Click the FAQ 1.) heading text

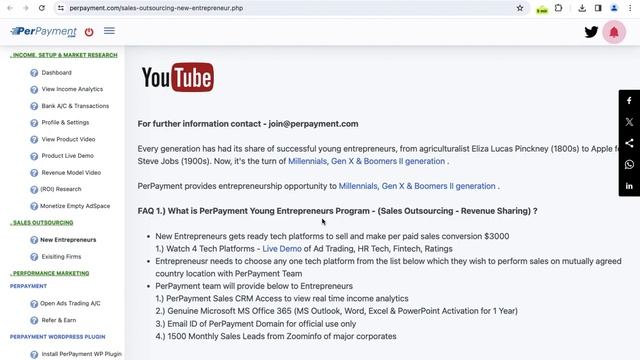pyautogui.click(x=337, y=211)
